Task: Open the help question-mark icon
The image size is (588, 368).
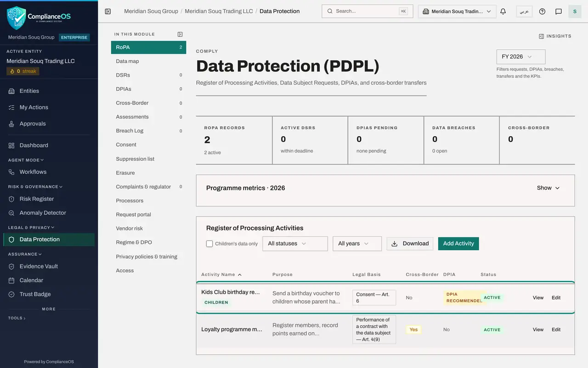Action: pos(542,11)
